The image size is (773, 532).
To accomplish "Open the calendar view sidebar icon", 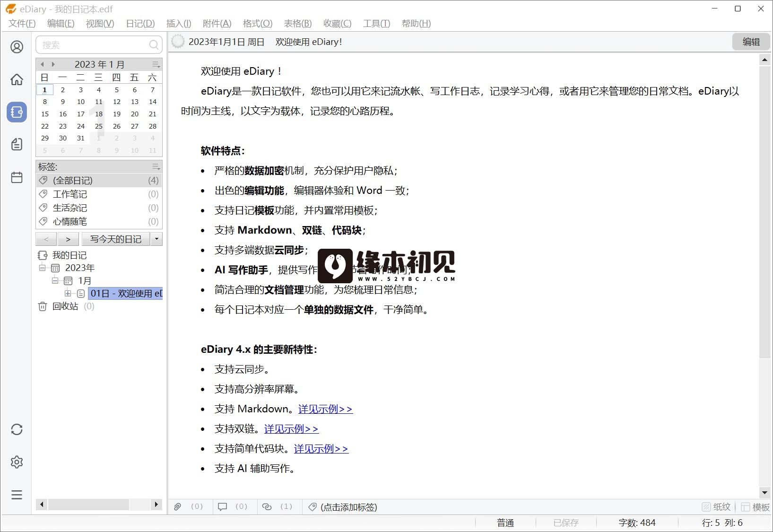I will click(17, 177).
